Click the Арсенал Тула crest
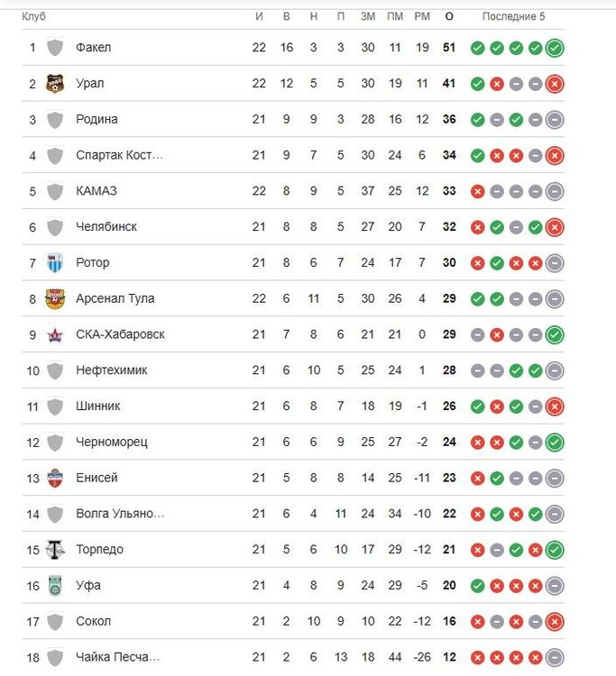This screenshot has height=676, width=616. click(55, 299)
